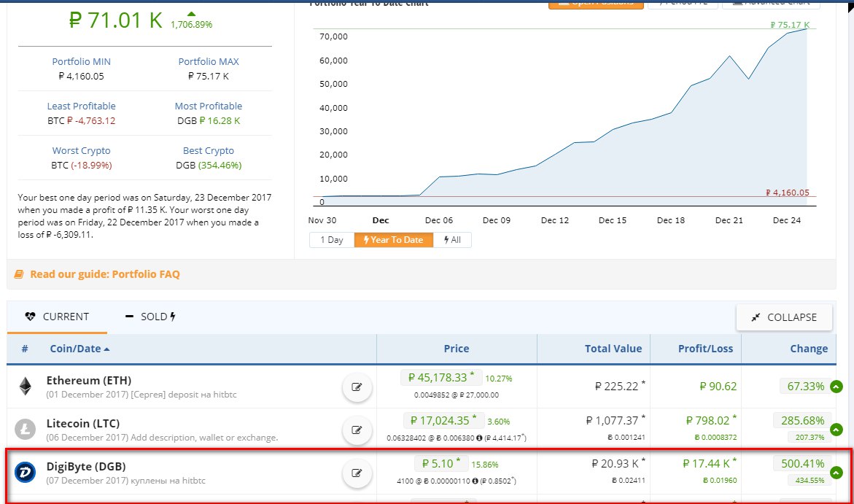Sort the table by Coin/Date
The image size is (854, 504).
[x=79, y=349]
